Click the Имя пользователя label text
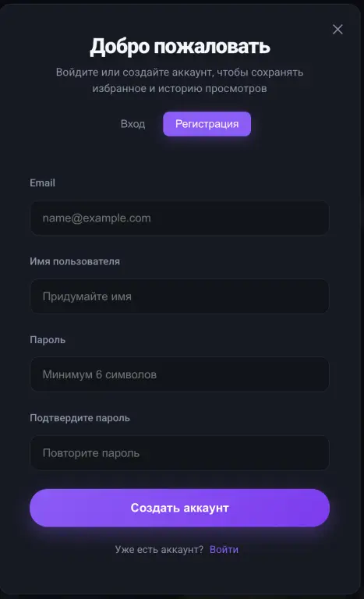This screenshot has width=364, height=599. pos(75,261)
